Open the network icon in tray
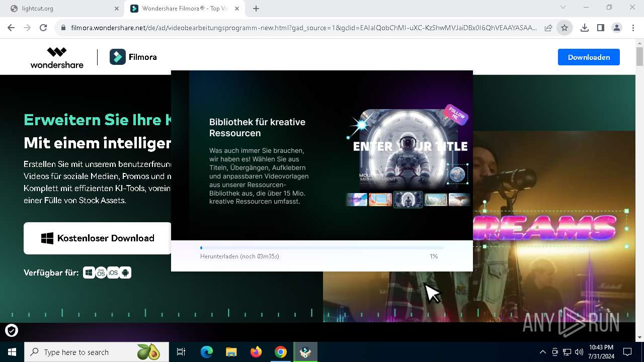This screenshot has height=362, width=644. pyautogui.click(x=567, y=352)
